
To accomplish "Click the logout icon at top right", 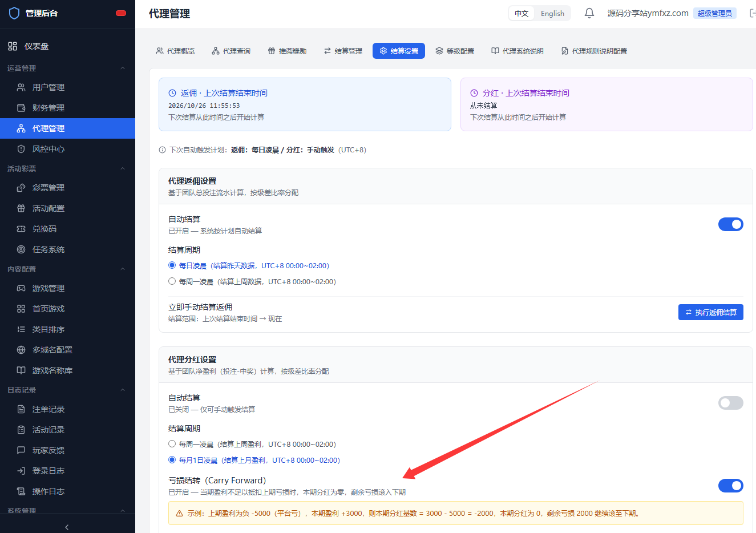I will pos(753,13).
